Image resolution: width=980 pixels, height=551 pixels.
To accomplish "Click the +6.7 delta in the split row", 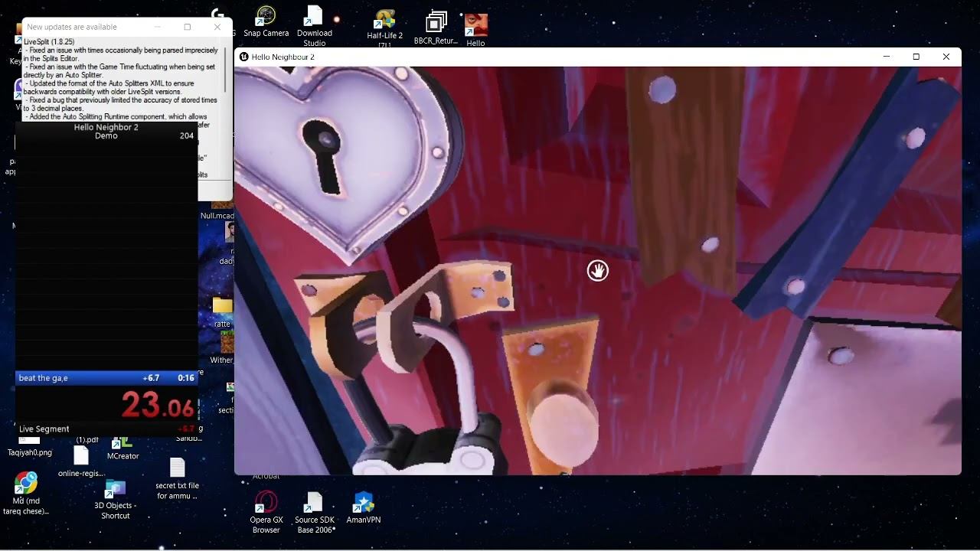I will (x=151, y=378).
